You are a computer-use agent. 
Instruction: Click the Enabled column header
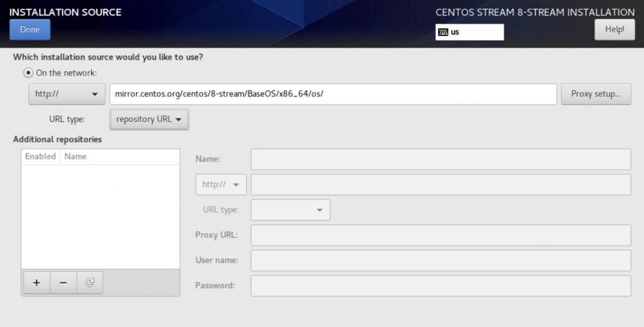coord(40,156)
